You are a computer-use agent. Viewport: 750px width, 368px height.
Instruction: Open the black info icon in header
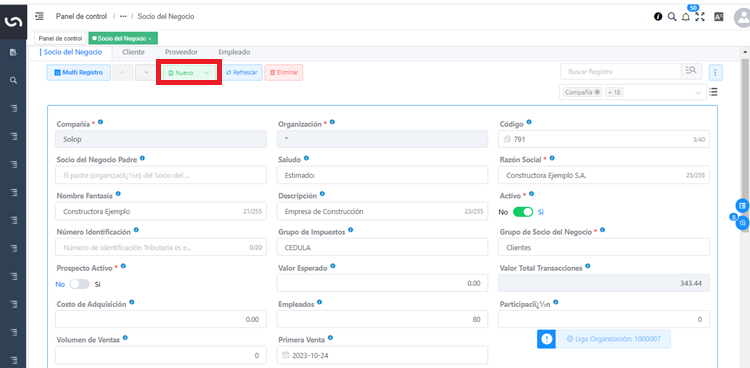(658, 17)
